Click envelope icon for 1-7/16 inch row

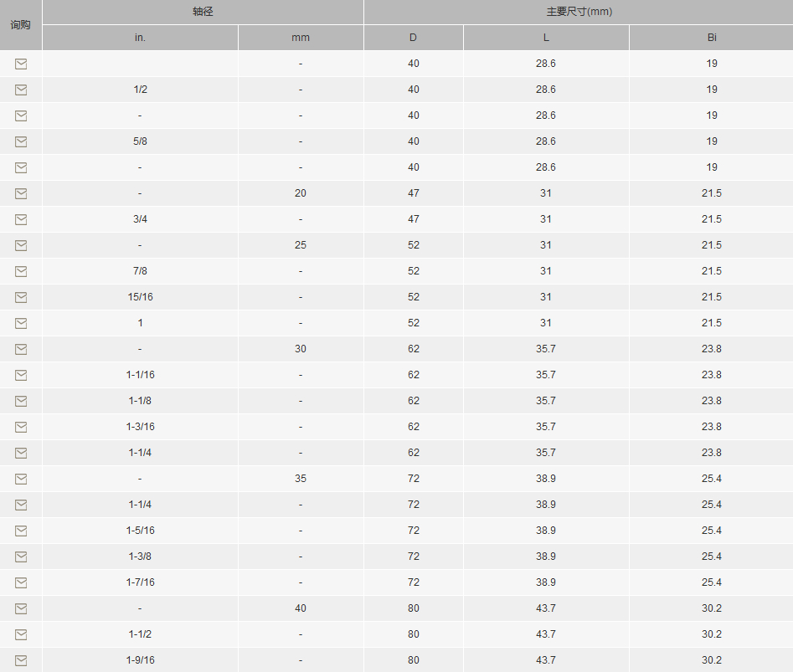click(x=21, y=583)
